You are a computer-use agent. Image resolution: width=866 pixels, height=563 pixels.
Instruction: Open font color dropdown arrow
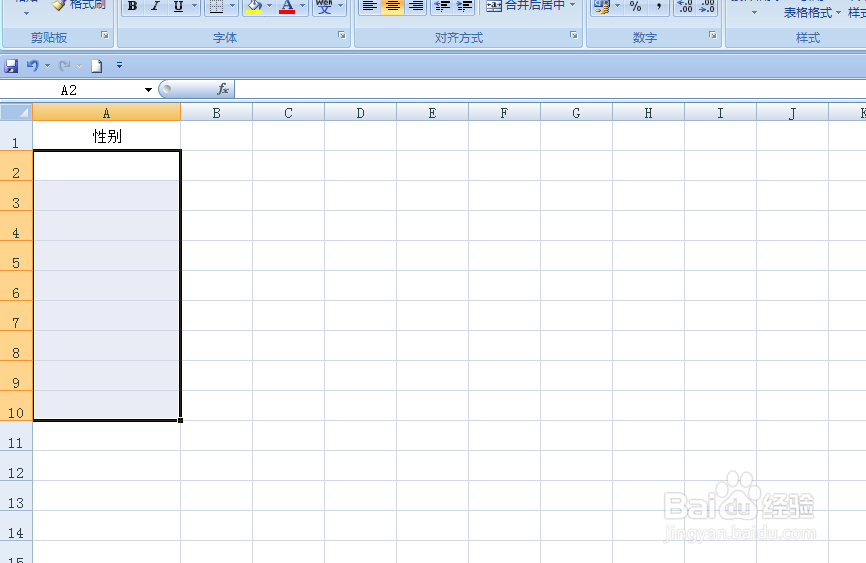pos(303,7)
